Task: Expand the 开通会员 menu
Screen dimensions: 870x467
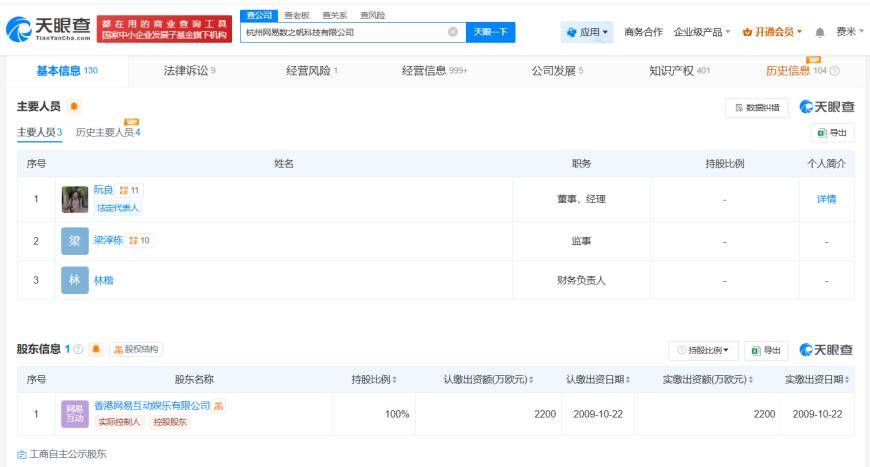Action: (x=773, y=32)
